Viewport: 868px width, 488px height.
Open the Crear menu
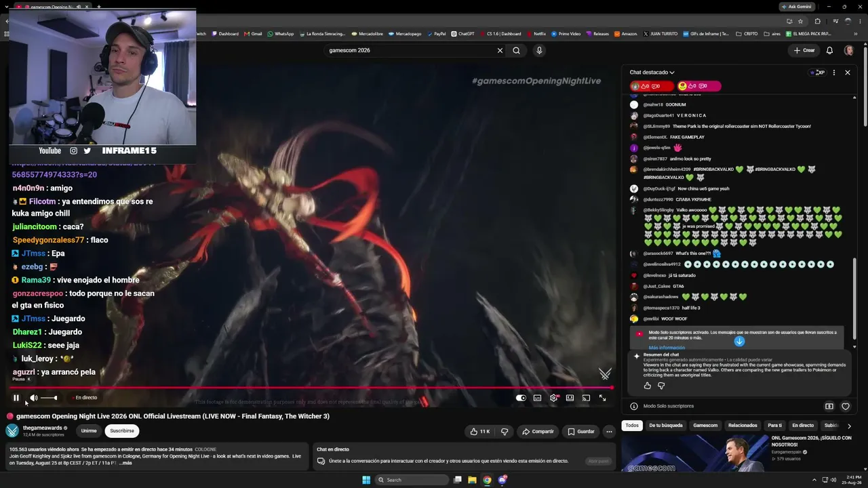tap(804, 50)
